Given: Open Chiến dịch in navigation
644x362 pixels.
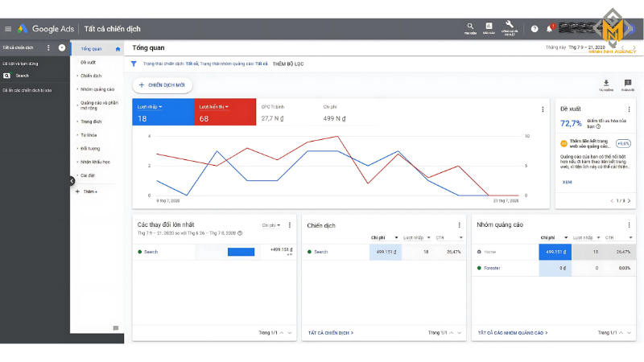Looking at the screenshot, I should point(91,76).
